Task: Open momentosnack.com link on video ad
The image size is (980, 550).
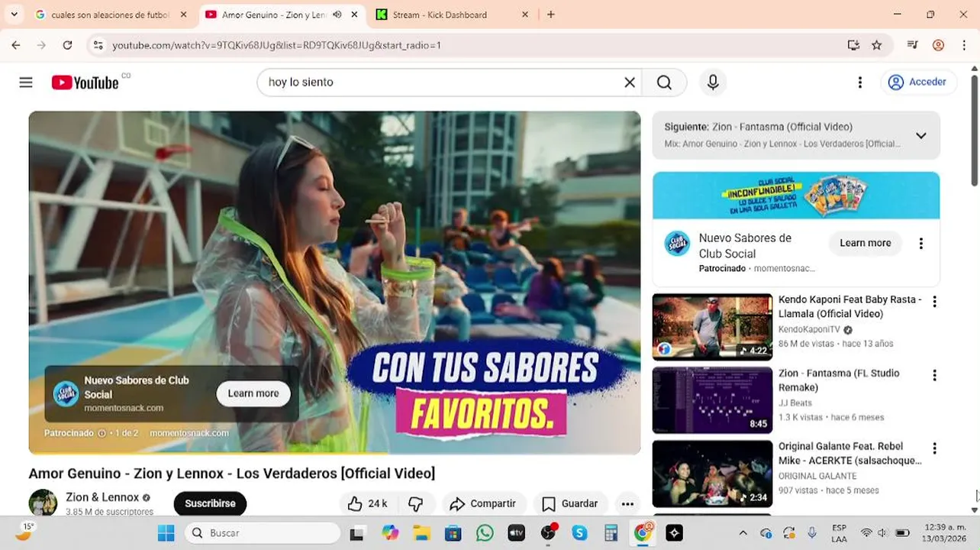Action: click(x=189, y=433)
